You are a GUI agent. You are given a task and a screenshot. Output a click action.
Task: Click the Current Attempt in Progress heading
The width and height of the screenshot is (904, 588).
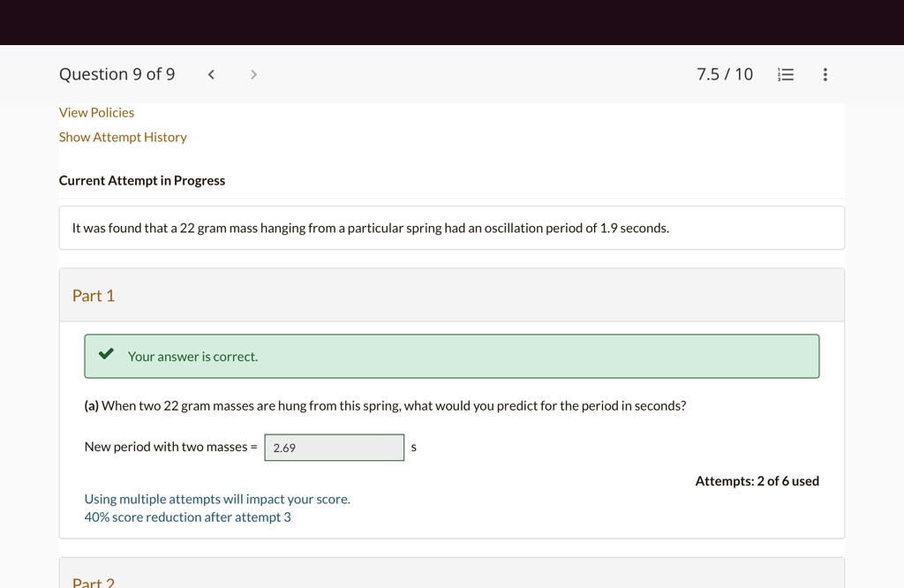click(142, 180)
